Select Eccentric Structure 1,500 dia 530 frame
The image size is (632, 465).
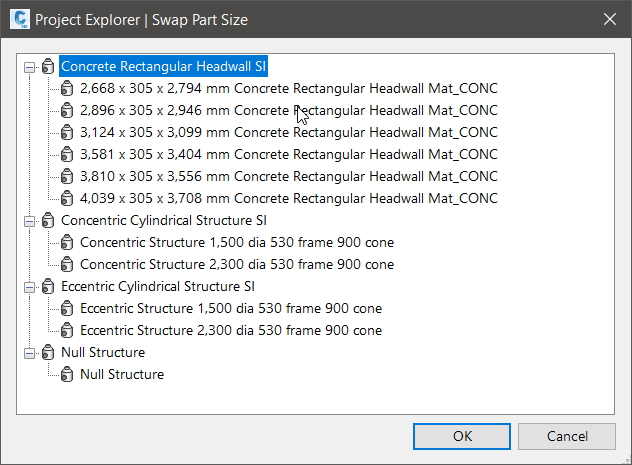pos(230,309)
